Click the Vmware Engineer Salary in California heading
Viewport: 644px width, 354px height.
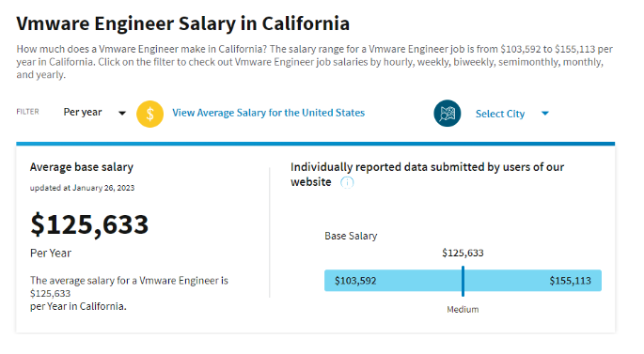182,23
